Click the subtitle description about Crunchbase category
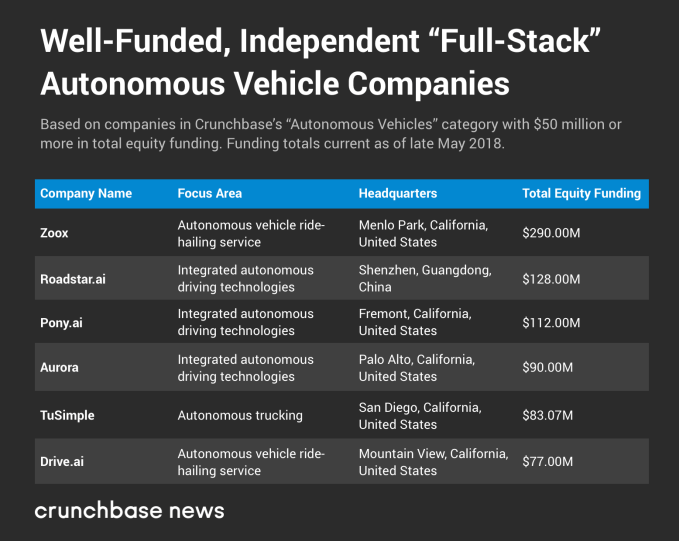The height and width of the screenshot is (541, 679). coord(330,133)
